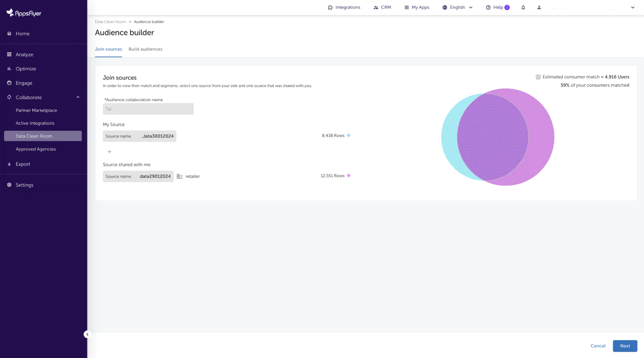The width and height of the screenshot is (644, 358).
Task: Open the Help menu
Action: coord(497,8)
